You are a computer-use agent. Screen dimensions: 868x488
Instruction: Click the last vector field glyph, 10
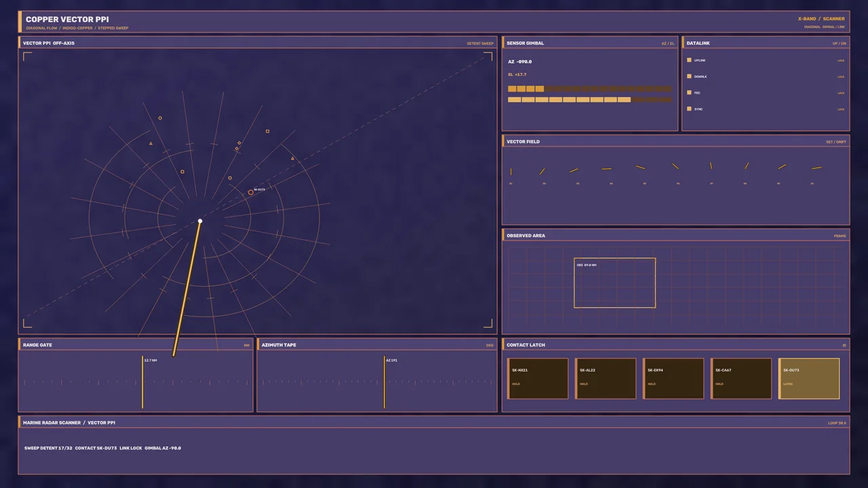click(816, 168)
